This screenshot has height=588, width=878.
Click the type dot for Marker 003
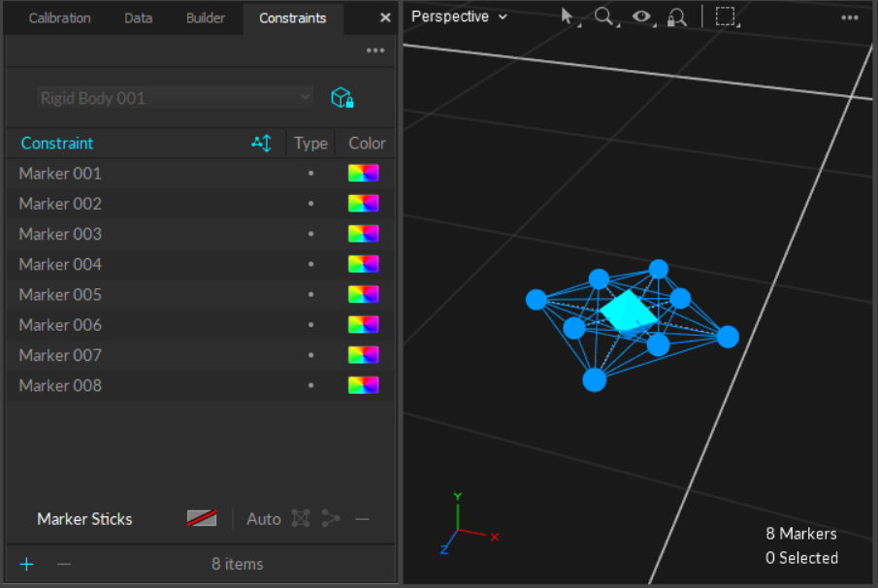(x=310, y=234)
